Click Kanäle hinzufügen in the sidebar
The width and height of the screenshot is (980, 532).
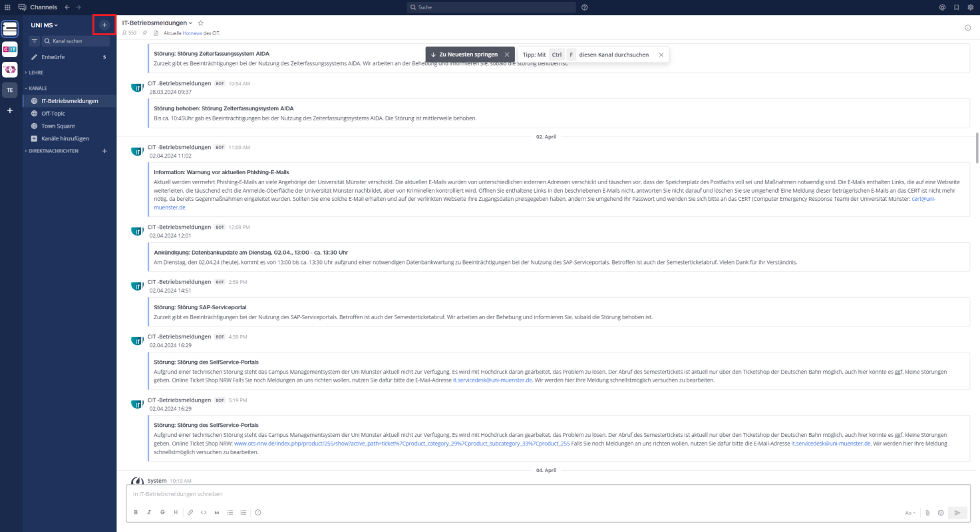click(x=70, y=138)
